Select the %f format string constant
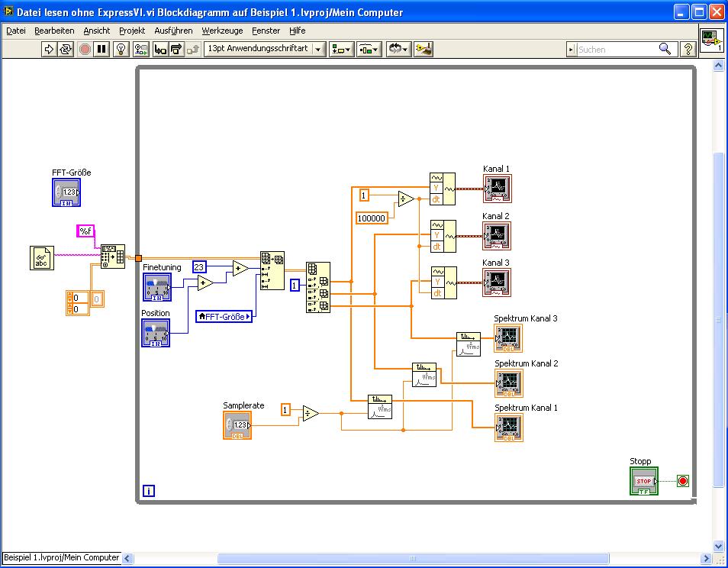Viewport: 728px width, 568px height. pos(85,231)
